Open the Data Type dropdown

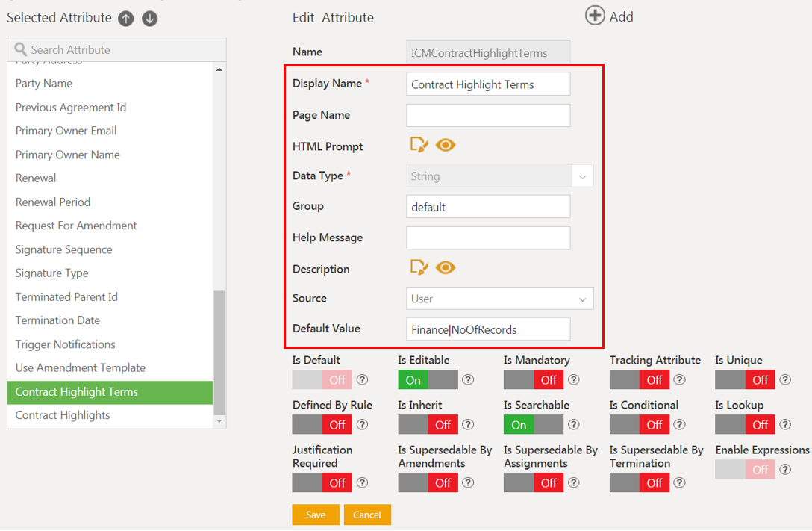click(x=500, y=176)
